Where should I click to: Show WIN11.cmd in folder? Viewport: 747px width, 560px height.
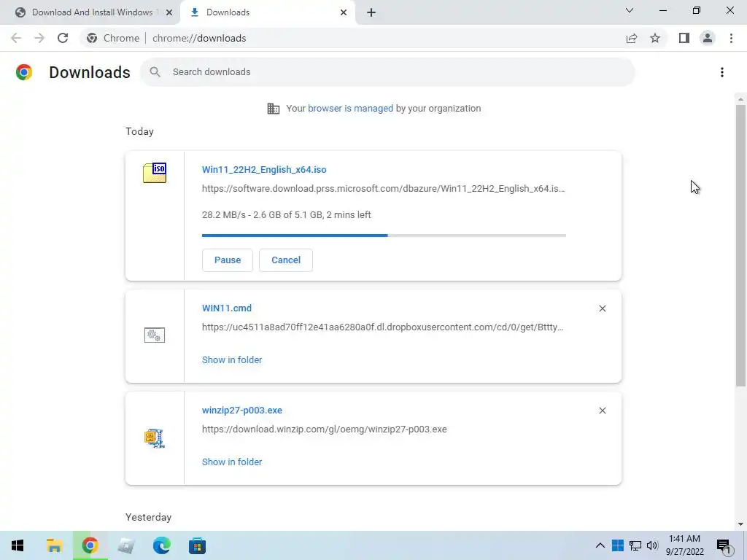(x=232, y=360)
